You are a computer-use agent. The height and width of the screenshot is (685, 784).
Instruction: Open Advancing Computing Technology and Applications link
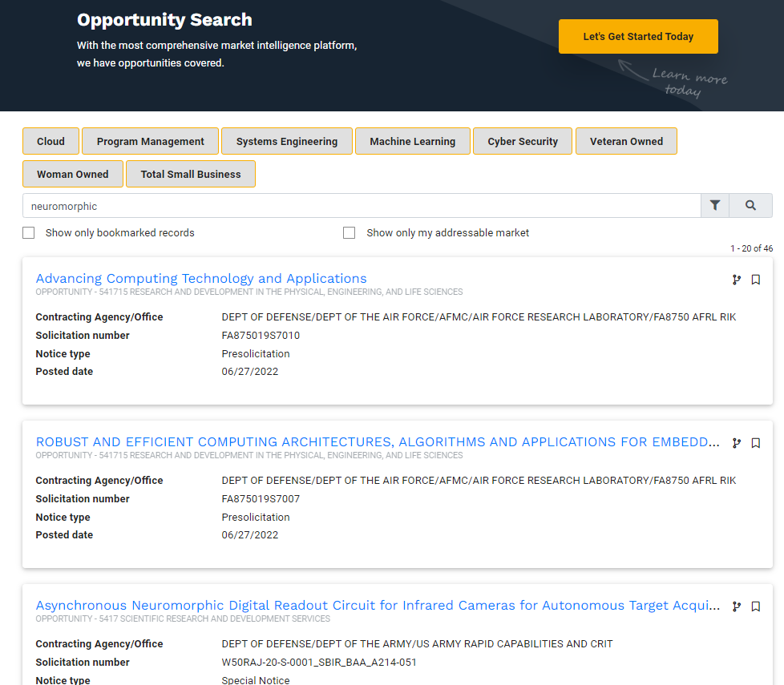coord(201,278)
